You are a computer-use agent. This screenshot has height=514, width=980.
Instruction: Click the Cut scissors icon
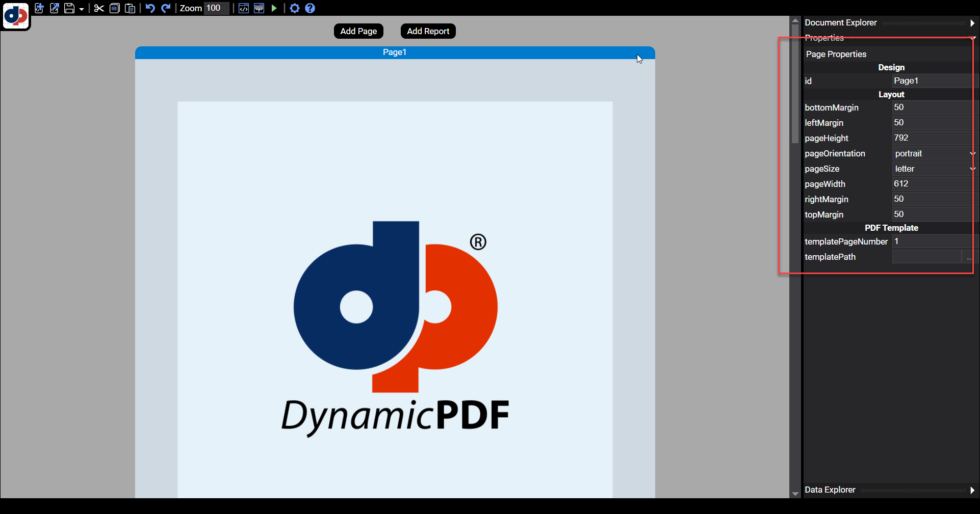point(99,8)
